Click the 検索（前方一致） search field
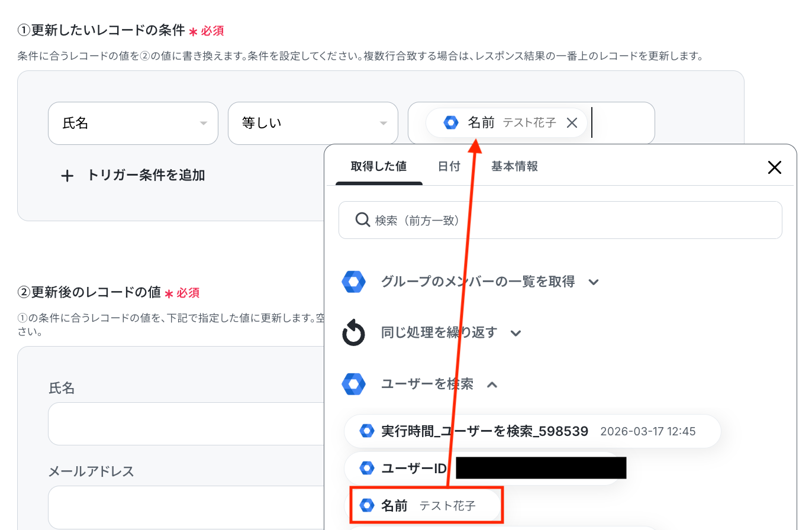This screenshot has height=530, width=812. (x=560, y=220)
